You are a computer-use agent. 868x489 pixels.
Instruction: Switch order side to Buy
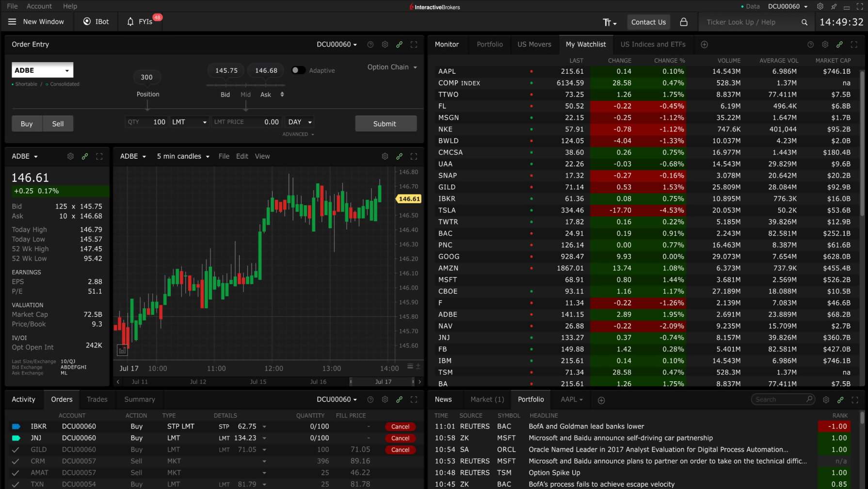pos(27,124)
